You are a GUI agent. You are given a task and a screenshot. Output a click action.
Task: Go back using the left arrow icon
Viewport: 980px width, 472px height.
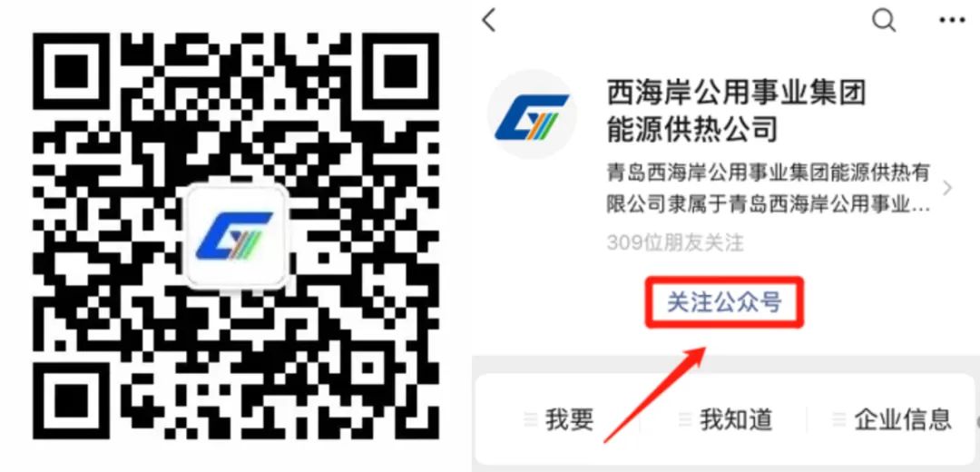[489, 20]
